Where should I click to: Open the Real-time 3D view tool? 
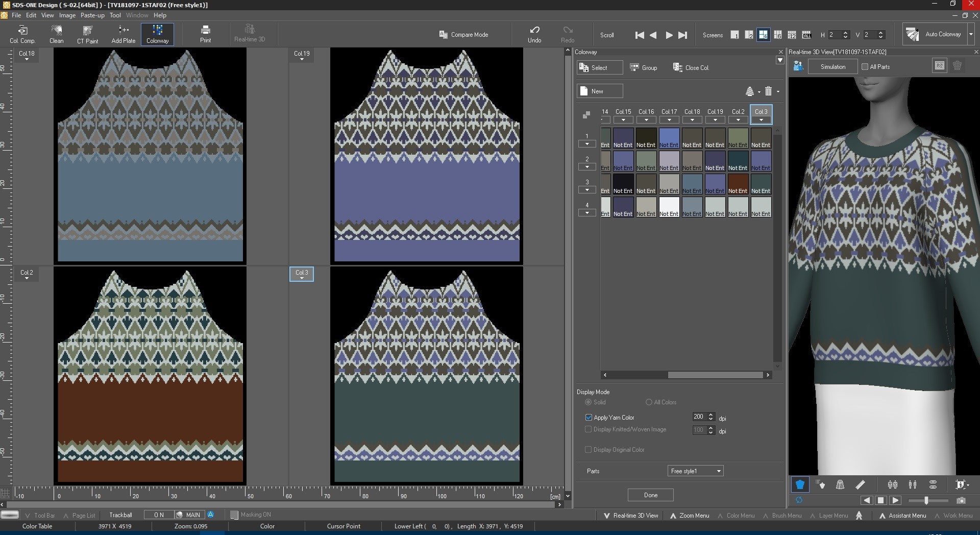click(250, 34)
